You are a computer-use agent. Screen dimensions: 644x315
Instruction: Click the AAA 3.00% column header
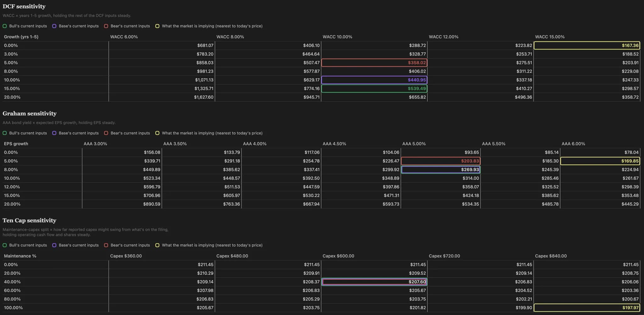[x=95, y=144]
